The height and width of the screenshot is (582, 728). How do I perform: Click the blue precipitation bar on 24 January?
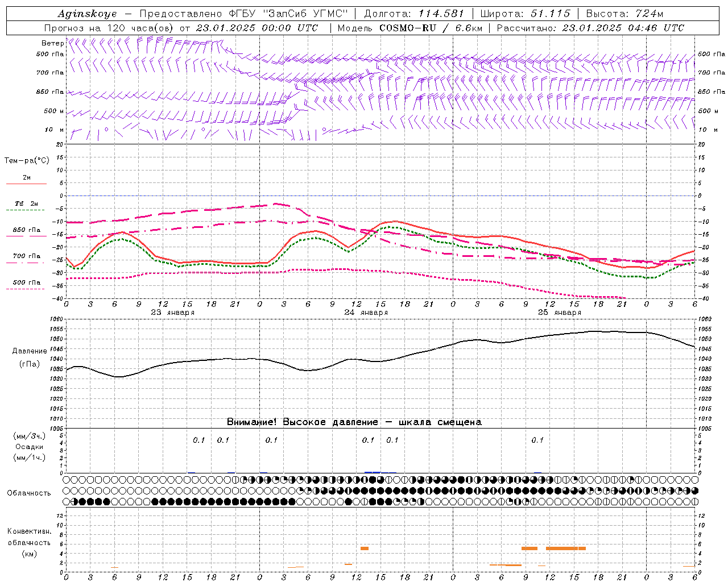pos(373,472)
